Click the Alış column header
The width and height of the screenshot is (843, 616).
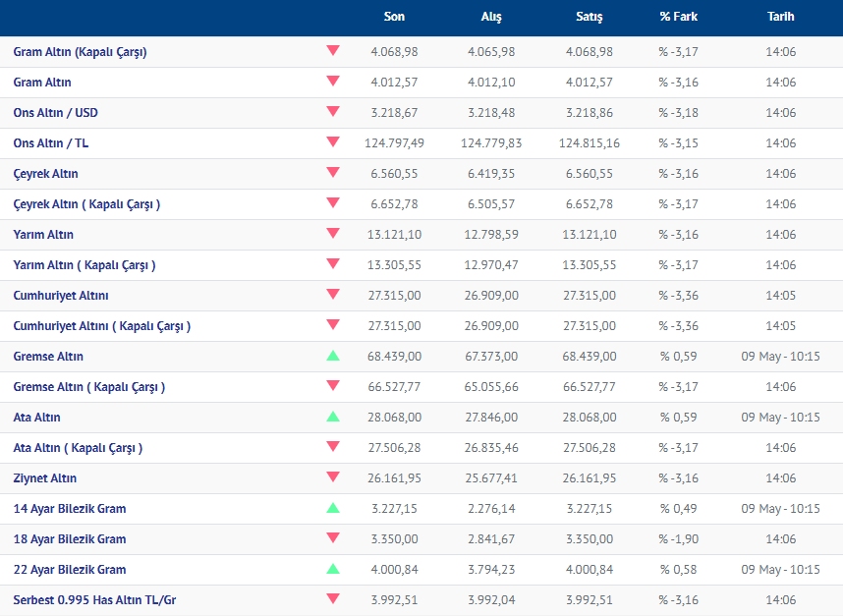coord(491,17)
